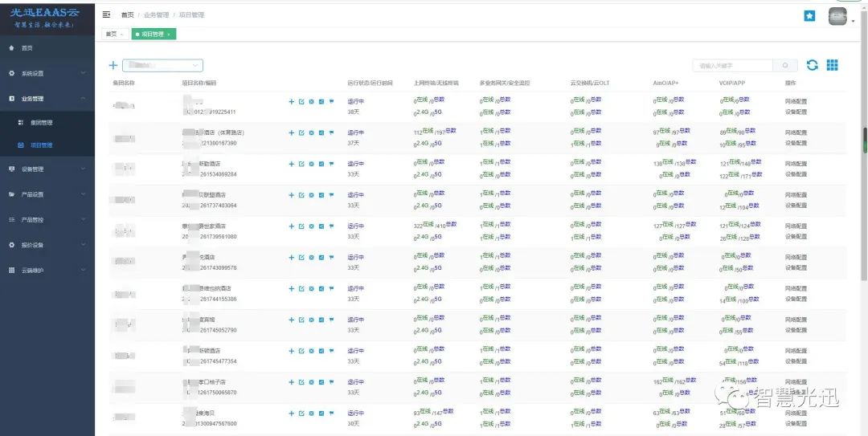Click edit icon for project ending 919225411
Screen dimensions: 868x436
click(x=301, y=101)
